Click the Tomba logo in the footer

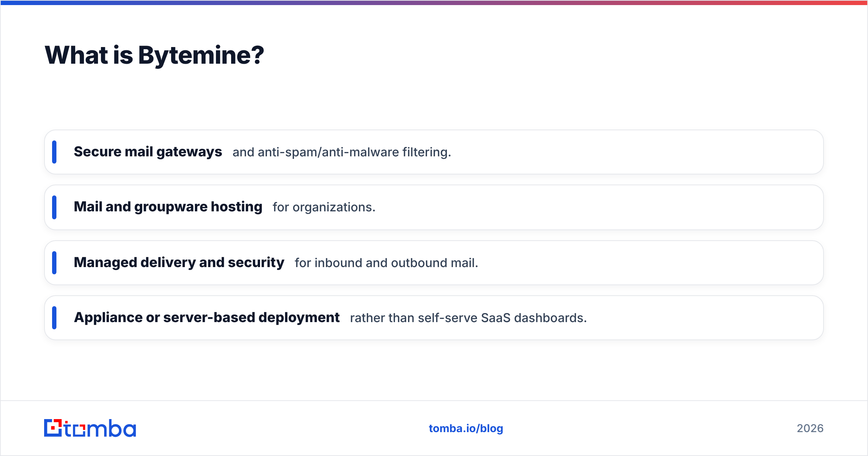click(90, 428)
